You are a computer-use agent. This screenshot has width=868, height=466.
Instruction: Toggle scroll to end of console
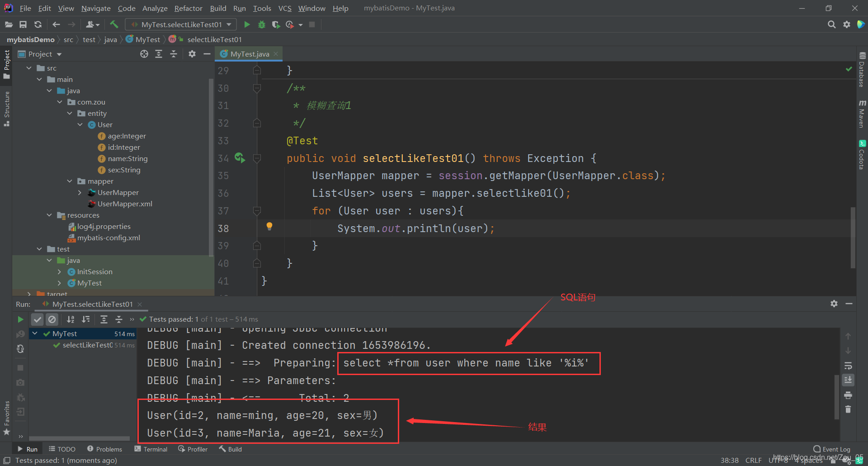point(848,380)
